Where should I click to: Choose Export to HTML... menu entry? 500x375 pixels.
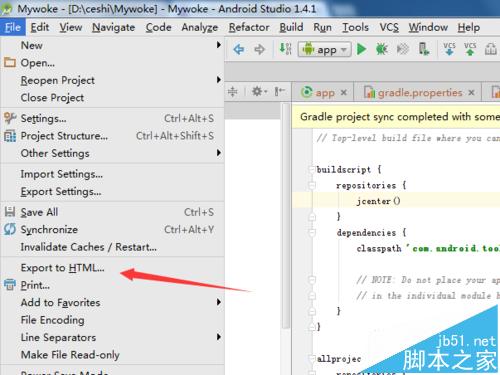pos(112,267)
